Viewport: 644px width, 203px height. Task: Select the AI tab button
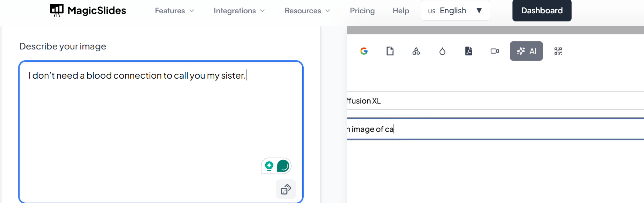526,51
